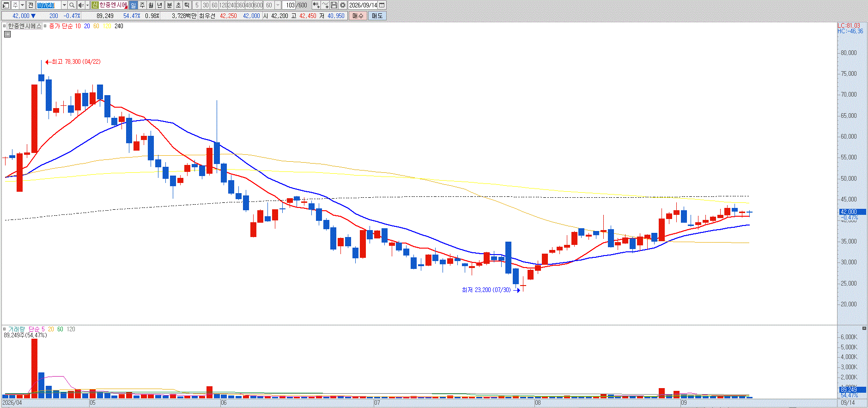Click the small square marker before 한중엔시에스 label
Screen dimensions: 868x408
[5, 26]
